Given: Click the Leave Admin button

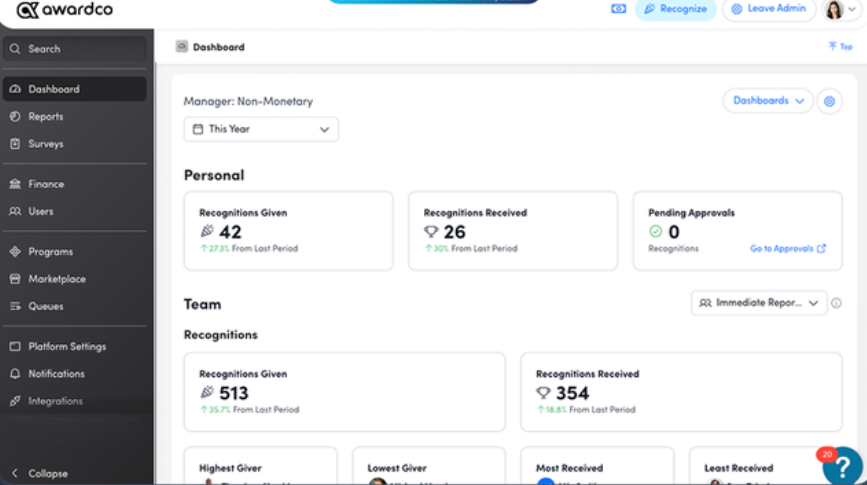Looking at the screenshot, I should (769, 9).
